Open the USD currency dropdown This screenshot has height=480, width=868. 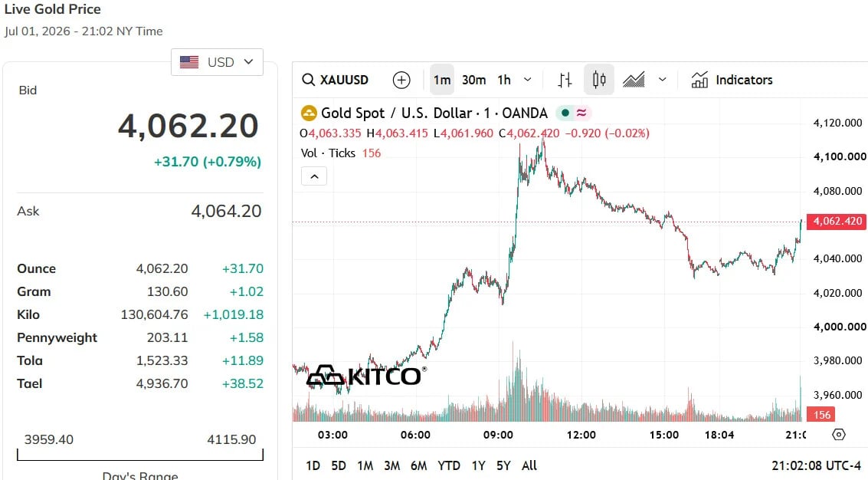pos(217,62)
